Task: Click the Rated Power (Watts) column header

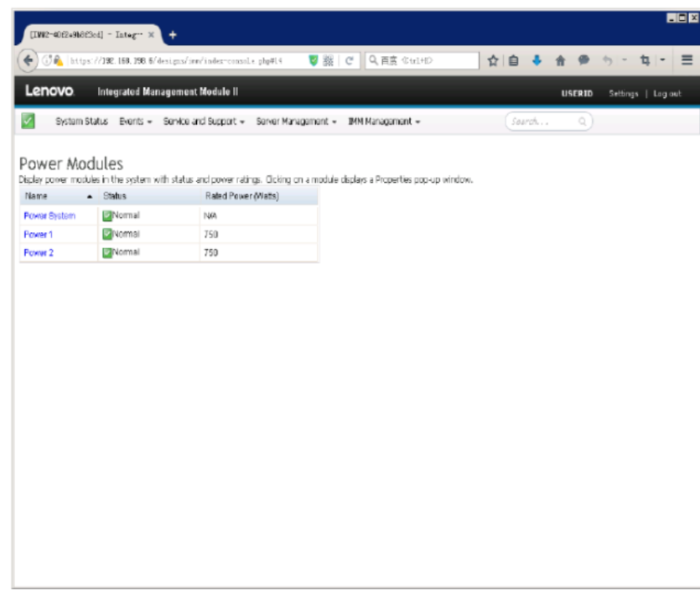Action: coord(242,196)
